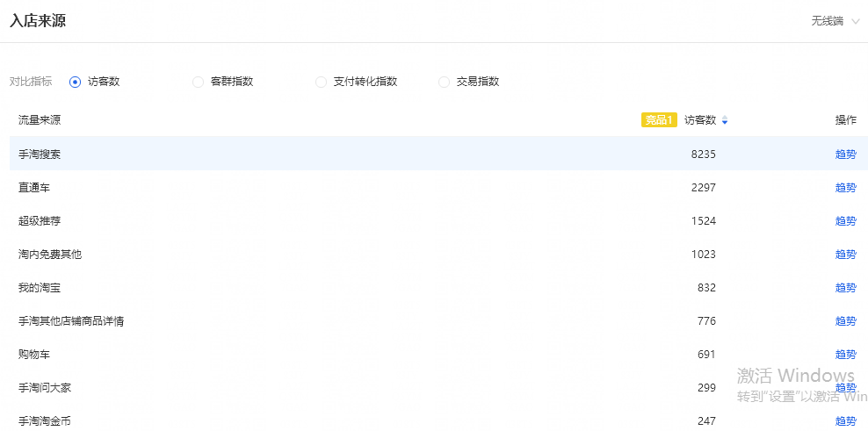This screenshot has height=431, width=868.
Task: Open 趋势 for 手淘搜索 row
Action: 845,154
